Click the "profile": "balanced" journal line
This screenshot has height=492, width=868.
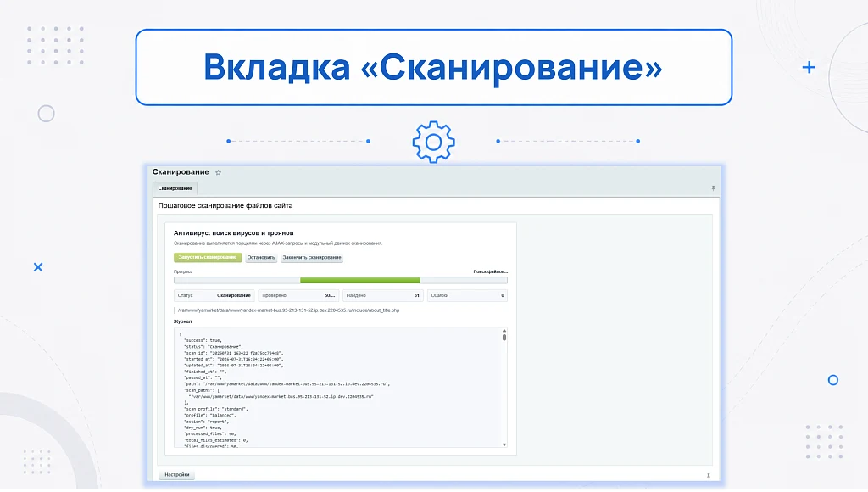(x=210, y=415)
